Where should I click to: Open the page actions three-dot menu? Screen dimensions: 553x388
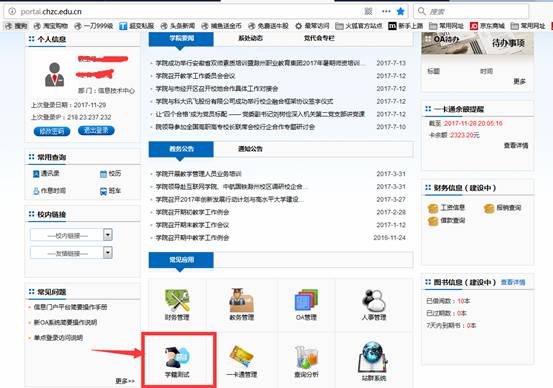click(x=386, y=11)
